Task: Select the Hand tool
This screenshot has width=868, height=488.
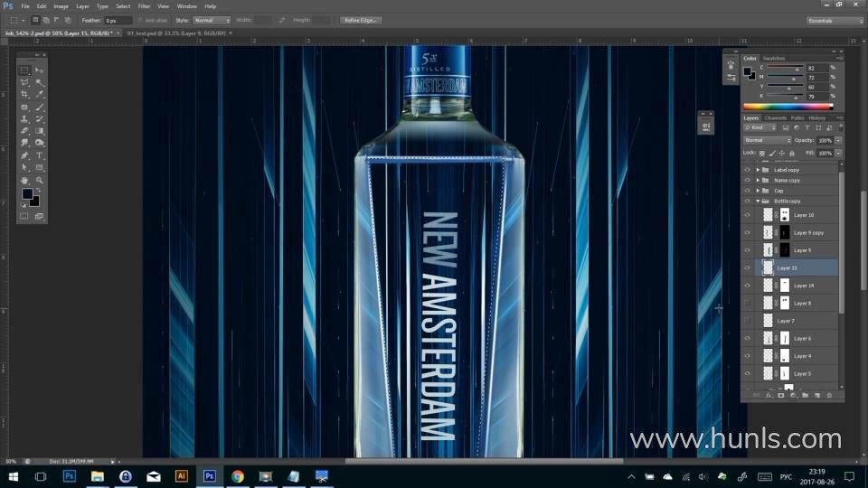Action: pos(24,181)
